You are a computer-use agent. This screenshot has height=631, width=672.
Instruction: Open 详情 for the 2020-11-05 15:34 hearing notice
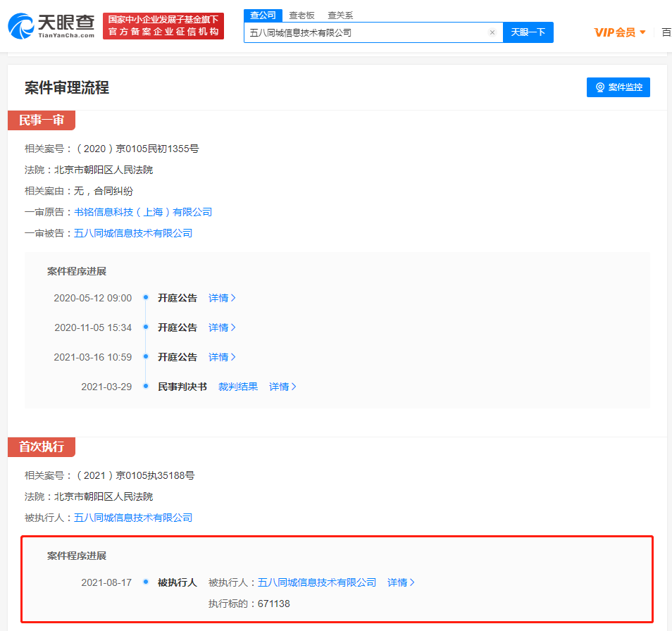(x=222, y=327)
